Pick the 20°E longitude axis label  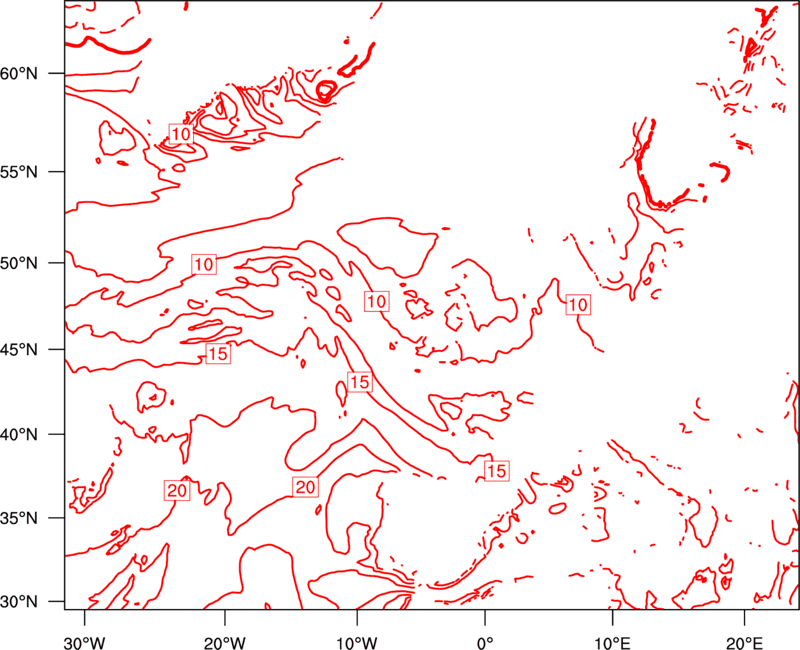tap(744, 642)
